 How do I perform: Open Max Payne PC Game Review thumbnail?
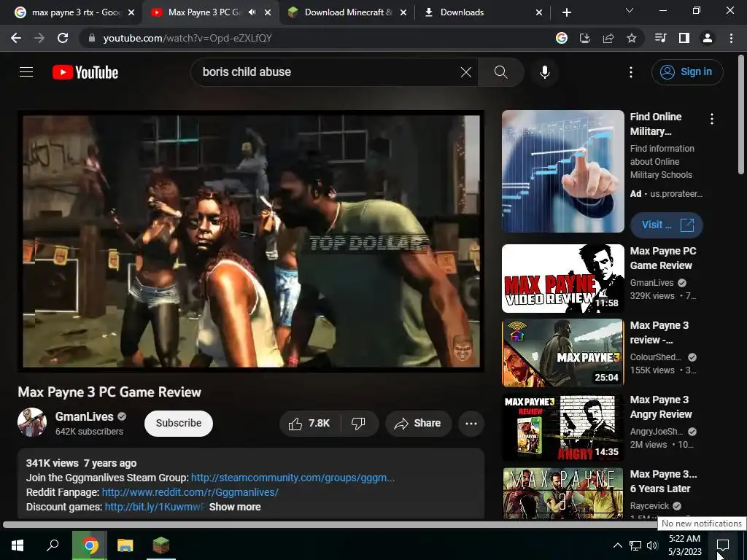(x=563, y=279)
